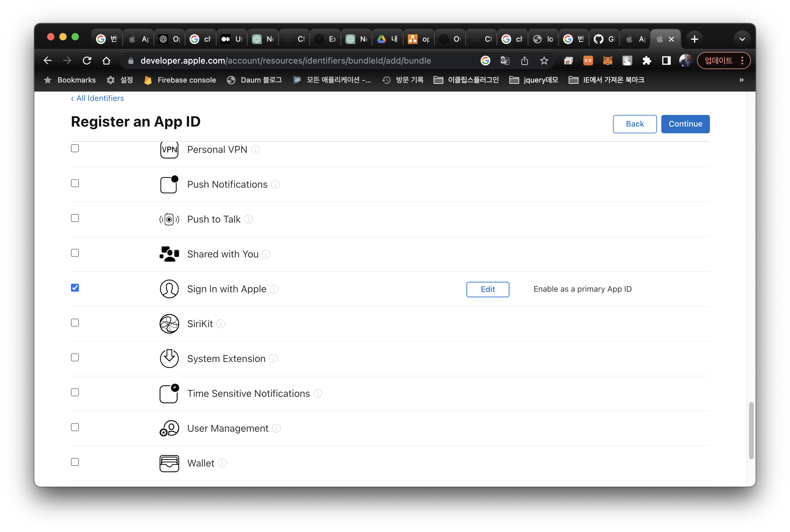Click the page vertical scrollbar thumb
The height and width of the screenshot is (532, 790).
coord(751,430)
